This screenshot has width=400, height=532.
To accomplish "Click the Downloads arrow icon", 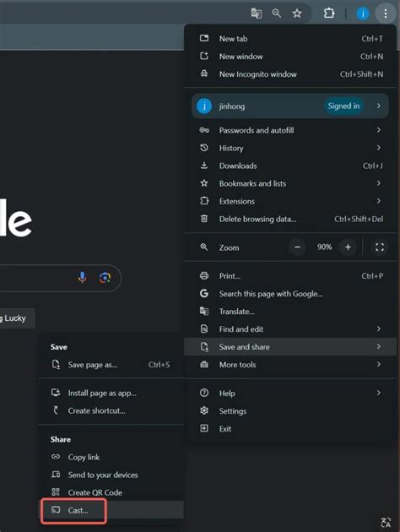I will coord(204,166).
